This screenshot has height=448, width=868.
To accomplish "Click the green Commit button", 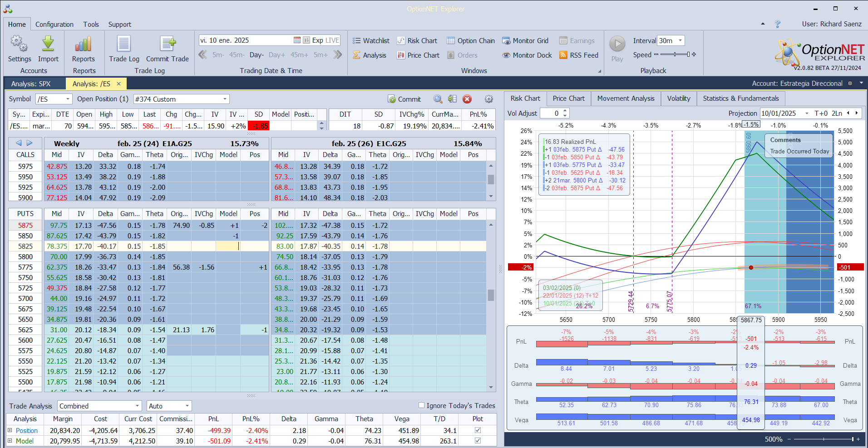I will [x=404, y=99].
